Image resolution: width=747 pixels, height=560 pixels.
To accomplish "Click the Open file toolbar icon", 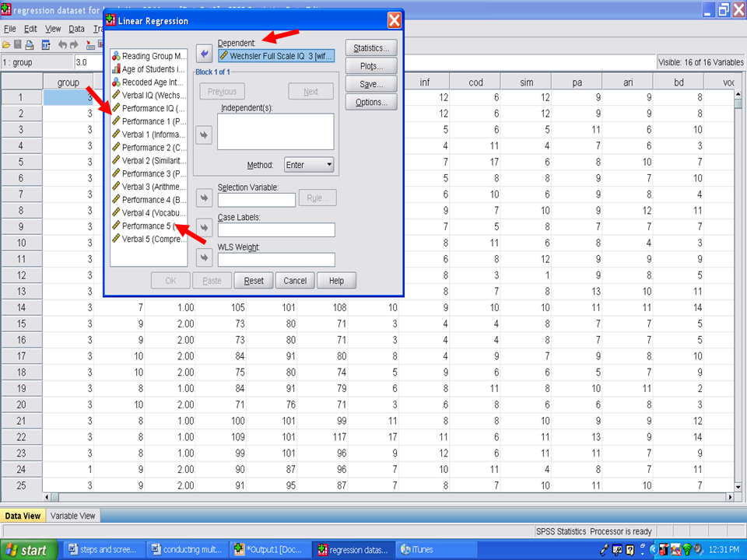I will pos(6,45).
